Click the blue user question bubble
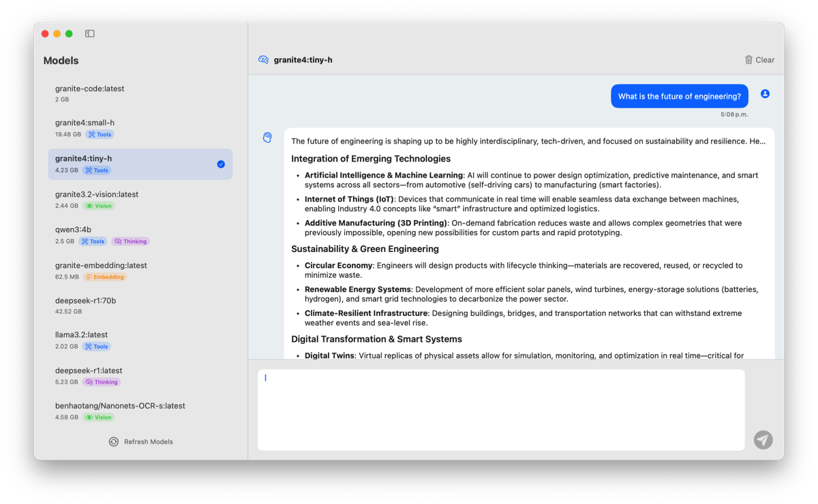The height and width of the screenshot is (504, 818). click(679, 97)
